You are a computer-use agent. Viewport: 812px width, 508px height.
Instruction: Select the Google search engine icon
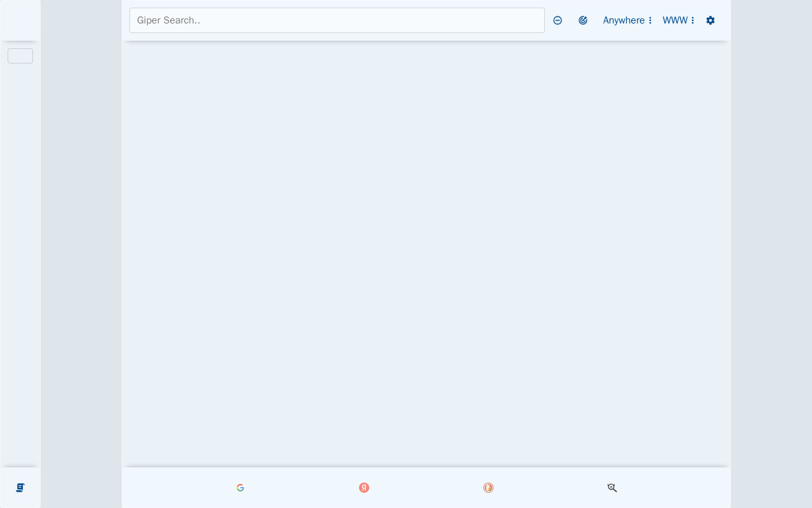240,488
